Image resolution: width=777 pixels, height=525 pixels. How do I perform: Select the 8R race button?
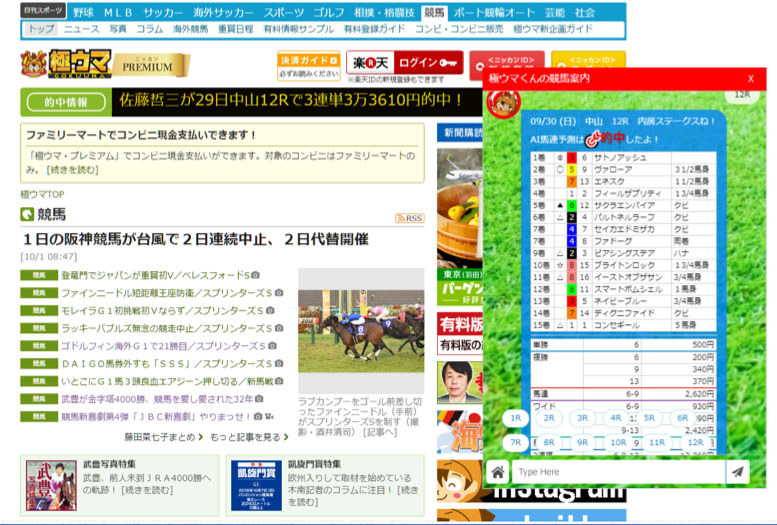[x=549, y=442]
